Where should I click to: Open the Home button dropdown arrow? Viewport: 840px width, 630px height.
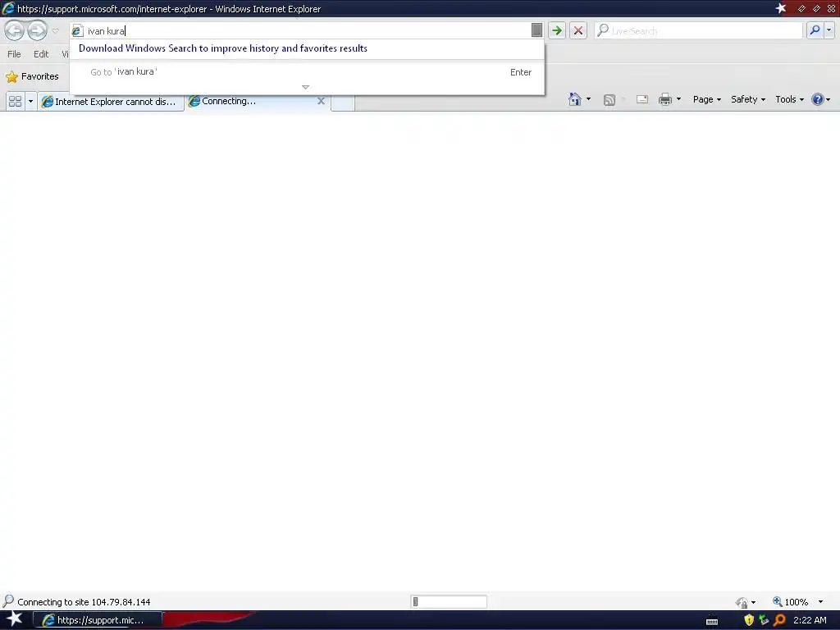coord(588,99)
